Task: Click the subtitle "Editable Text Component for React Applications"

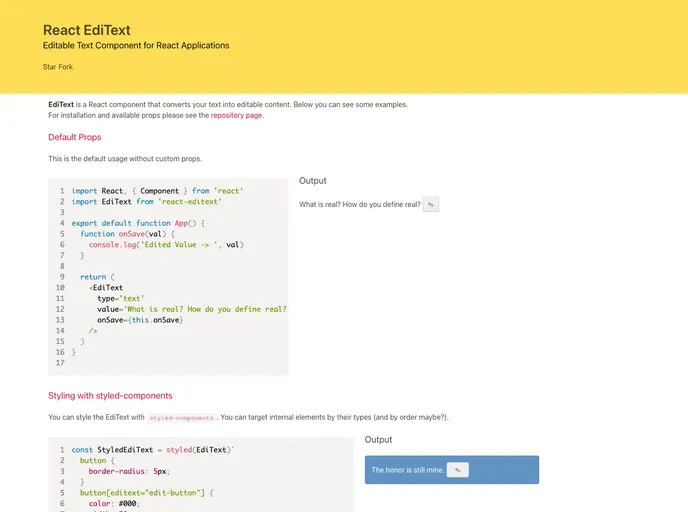Action: 136,46
